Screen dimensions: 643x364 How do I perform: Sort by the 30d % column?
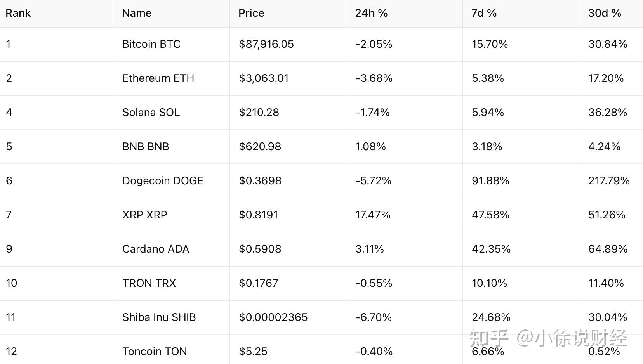point(605,13)
